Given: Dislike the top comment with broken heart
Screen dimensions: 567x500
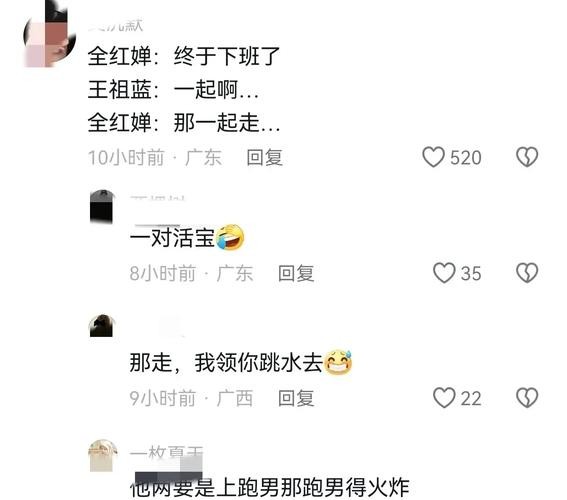Looking at the screenshot, I should [x=527, y=157].
